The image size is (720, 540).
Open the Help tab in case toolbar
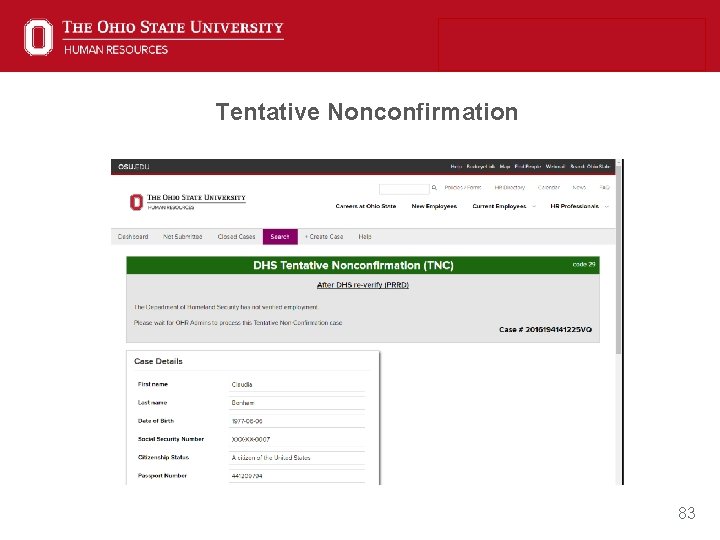[365, 237]
